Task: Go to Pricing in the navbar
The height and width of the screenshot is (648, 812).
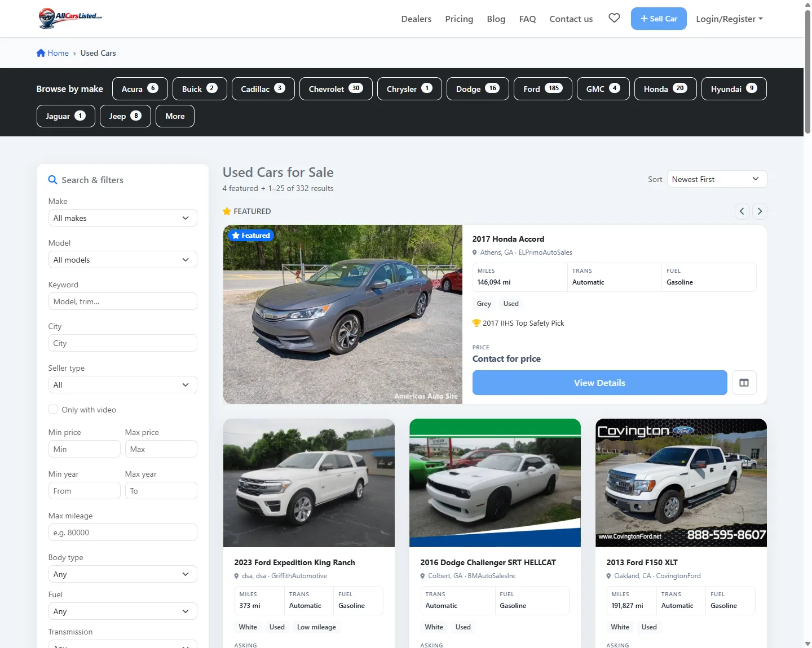Action: [459, 19]
